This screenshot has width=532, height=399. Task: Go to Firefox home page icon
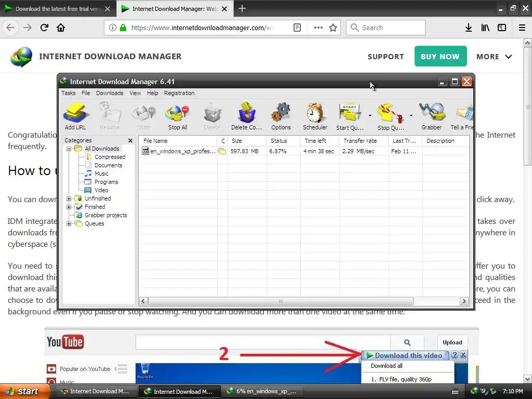click(61, 28)
